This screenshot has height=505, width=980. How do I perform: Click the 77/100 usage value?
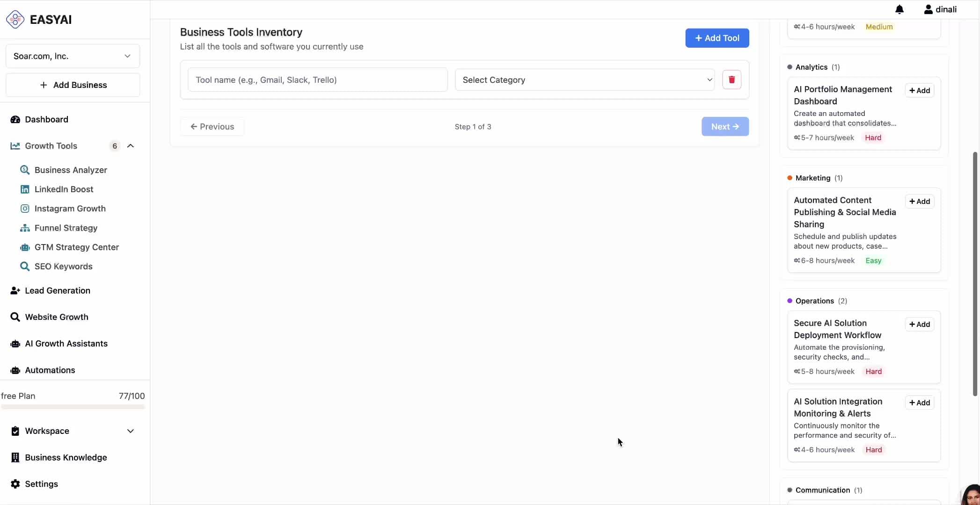pyautogui.click(x=132, y=396)
